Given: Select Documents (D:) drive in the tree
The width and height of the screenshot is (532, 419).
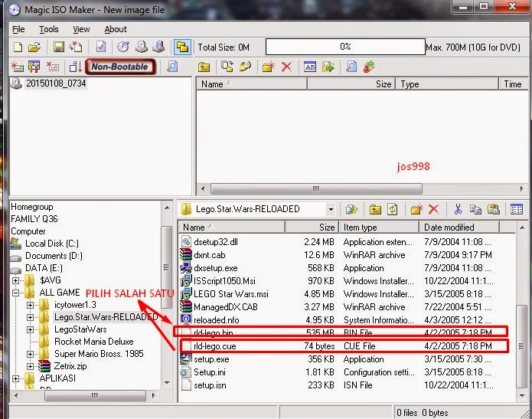Looking at the screenshot, I should (54, 256).
